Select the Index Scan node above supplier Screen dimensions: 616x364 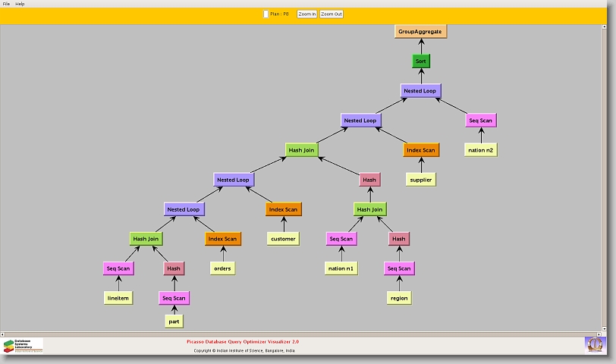(x=421, y=150)
